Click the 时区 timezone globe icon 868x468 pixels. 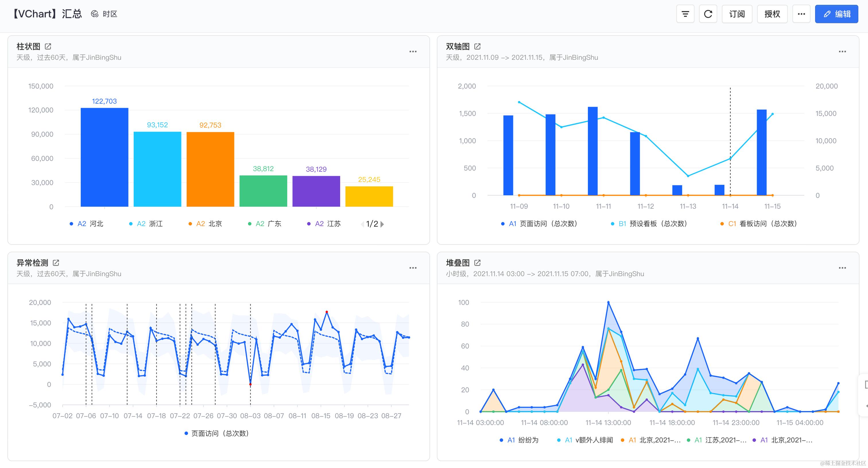coord(95,14)
